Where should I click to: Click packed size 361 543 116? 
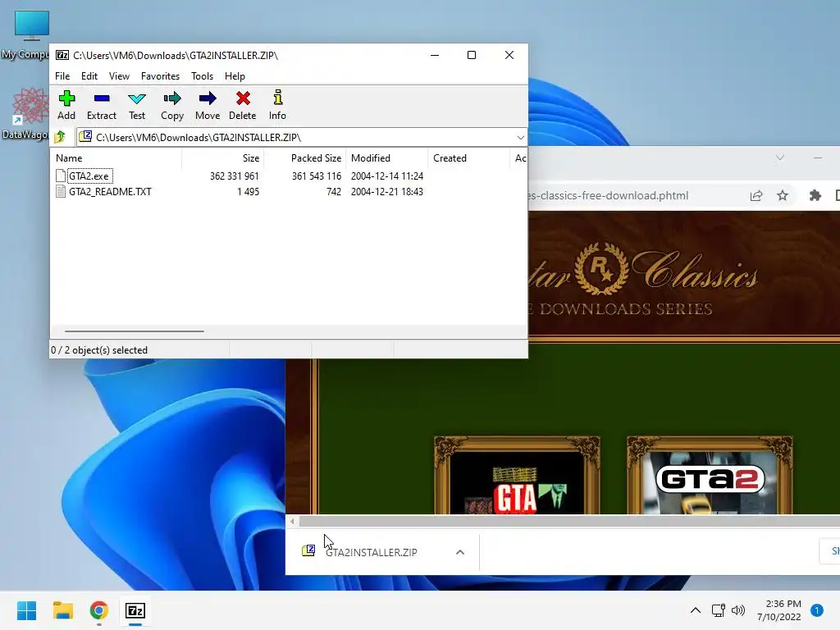click(317, 176)
